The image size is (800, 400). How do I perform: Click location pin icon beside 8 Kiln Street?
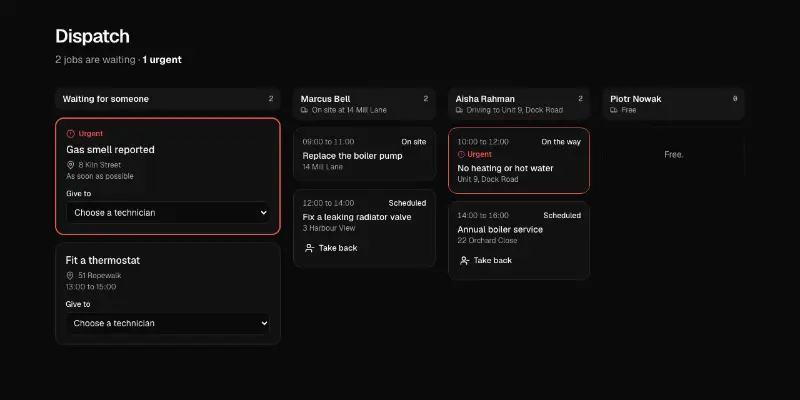click(x=70, y=165)
